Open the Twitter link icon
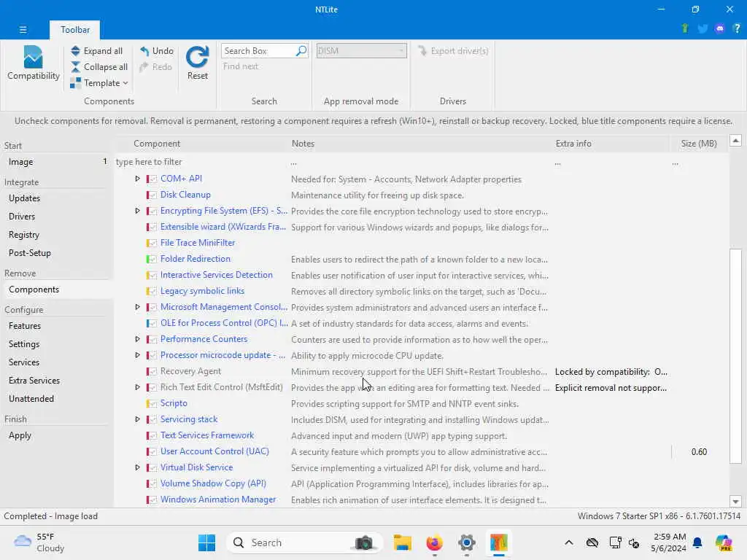Viewport: 747px width, 560px height. click(x=703, y=28)
